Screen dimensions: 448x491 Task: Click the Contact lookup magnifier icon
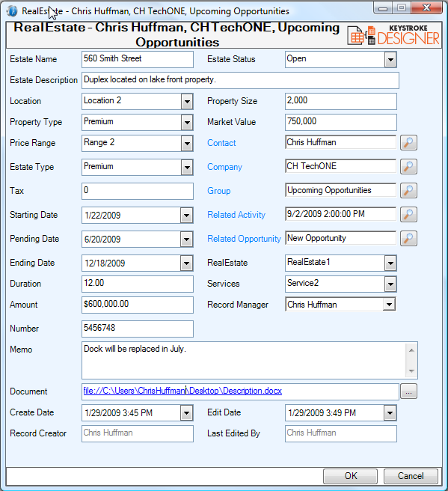pos(408,143)
